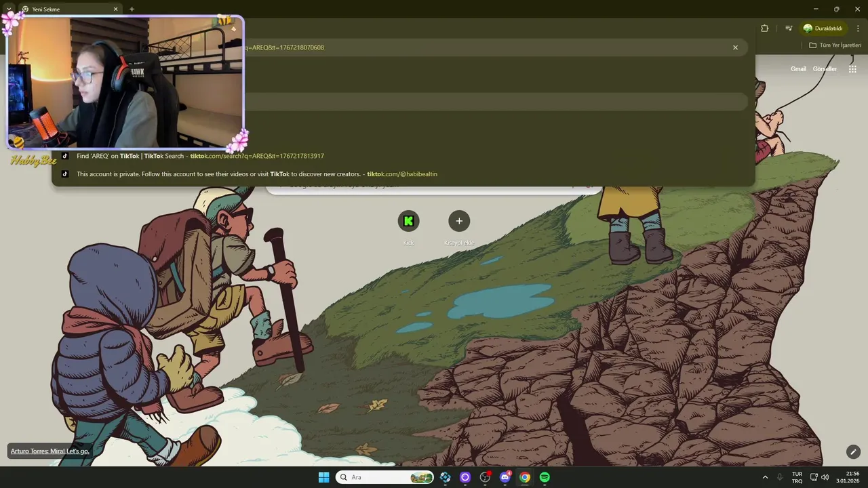Open a new tab with plus
Viewport: 868px width, 488px height.
click(x=132, y=9)
